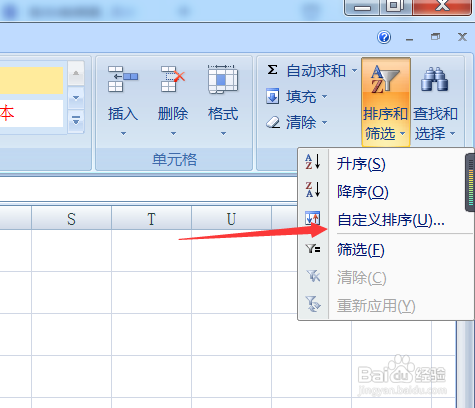Expand the 删除 dropdown arrow
The width and height of the screenshot is (475, 408).
[x=173, y=133]
